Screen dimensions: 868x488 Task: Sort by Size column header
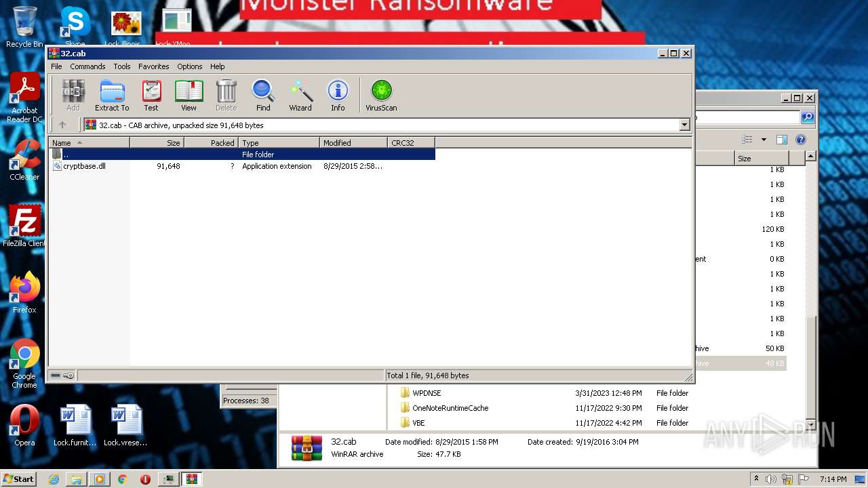tap(157, 143)
